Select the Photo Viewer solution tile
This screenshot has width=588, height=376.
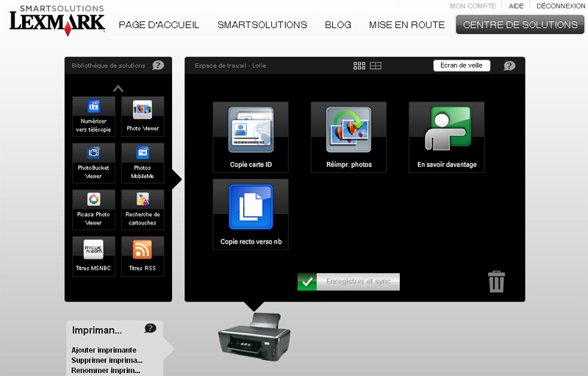pyautogui.click(x=143, y=116)
